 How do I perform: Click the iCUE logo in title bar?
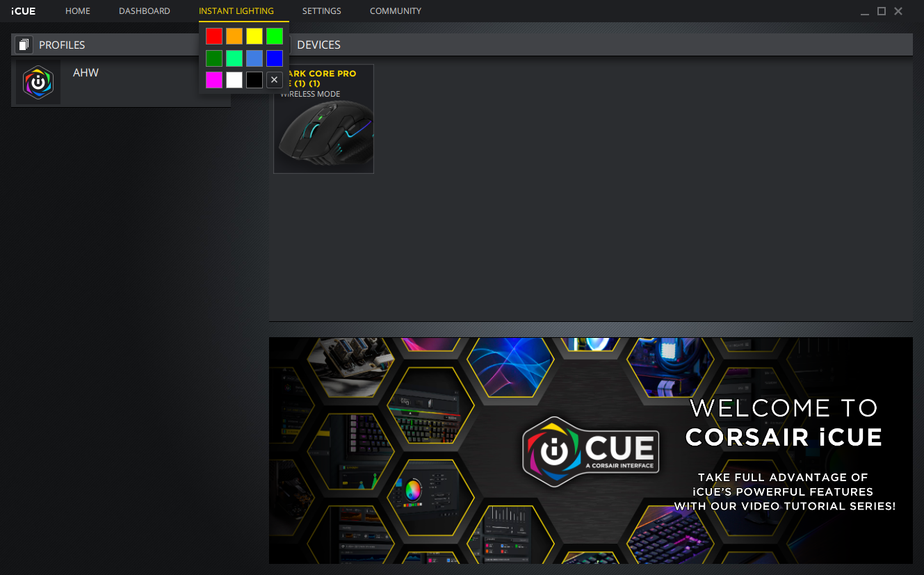[x=24, y=11]
